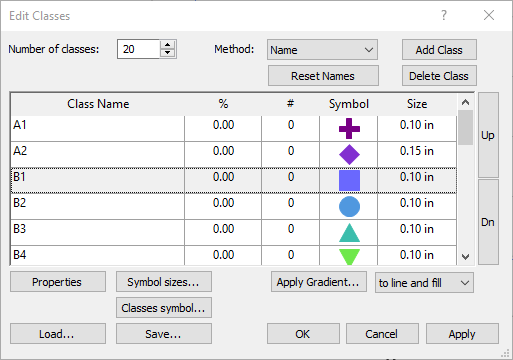
Task: Click the Apply button
Action: coord(462,333)
